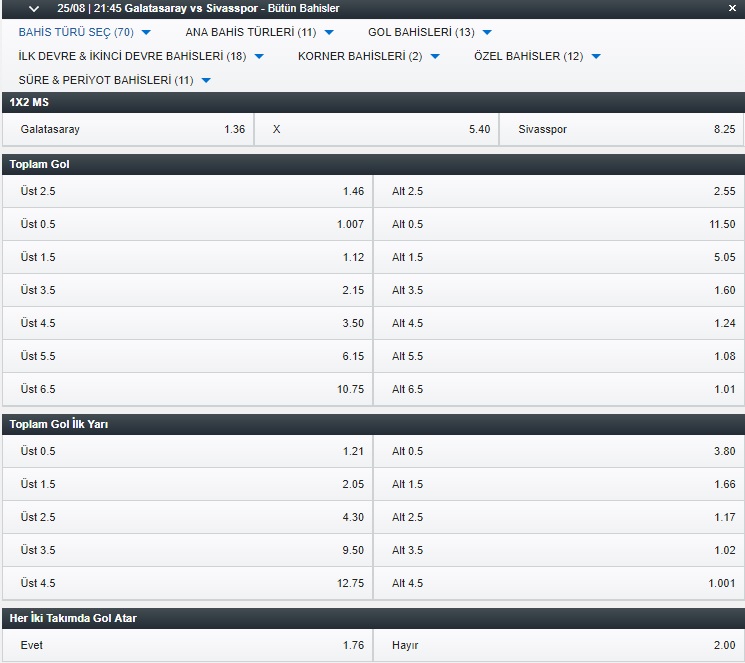This screenshot has width=745, height=663.
Task: Select Üst 6.5 total goals at 10.75
Action: pyautogui.click(x=188, y=389)
